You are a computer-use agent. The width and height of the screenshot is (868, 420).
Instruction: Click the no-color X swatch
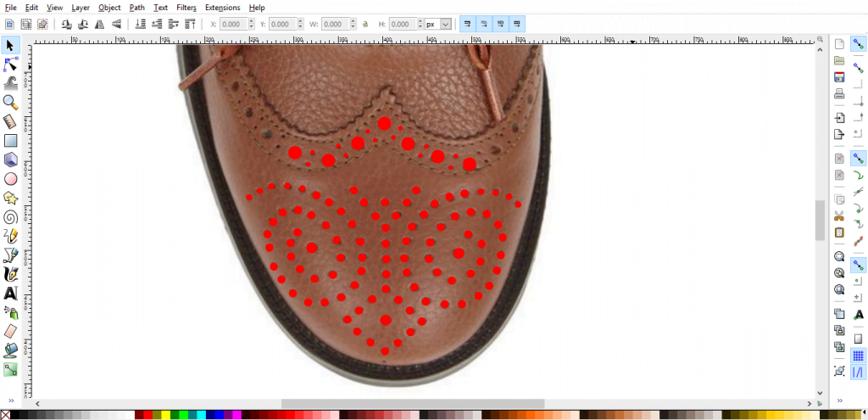coord(5,415)
